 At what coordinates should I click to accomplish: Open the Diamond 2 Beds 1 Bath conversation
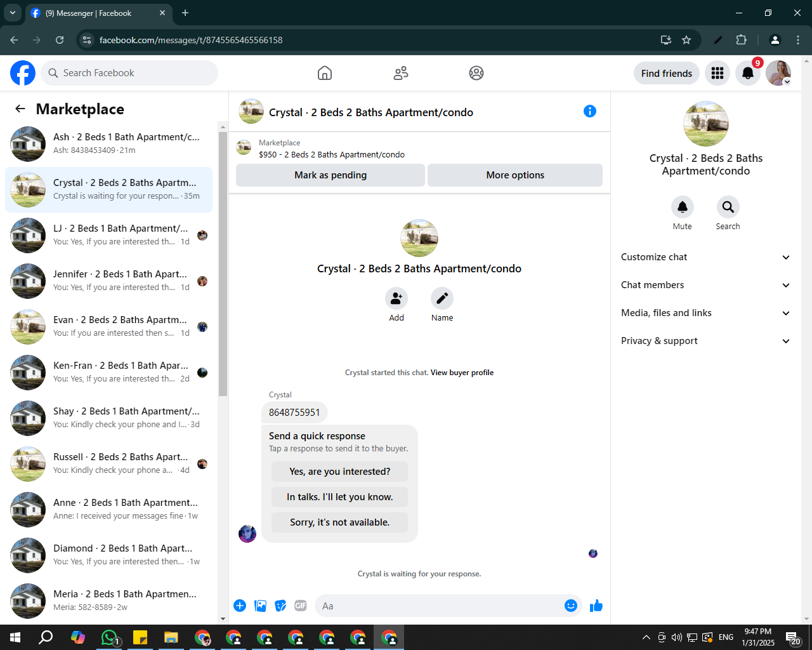(109, 555)
